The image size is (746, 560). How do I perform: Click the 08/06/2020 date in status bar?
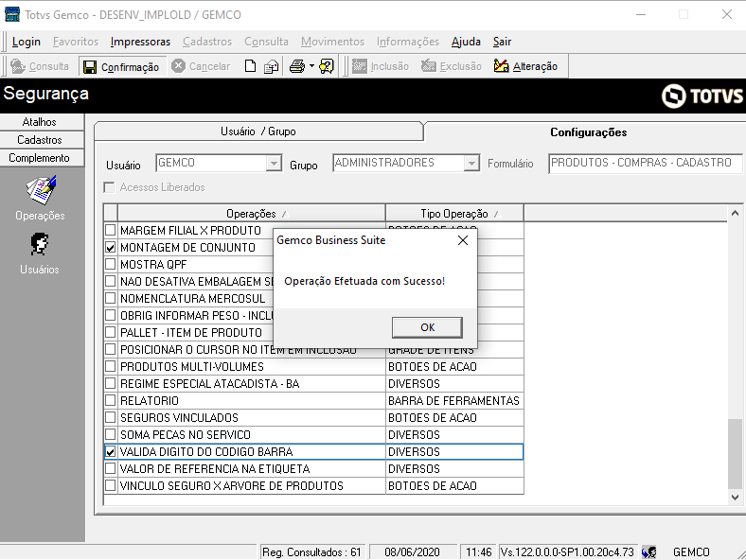[412, 551]
